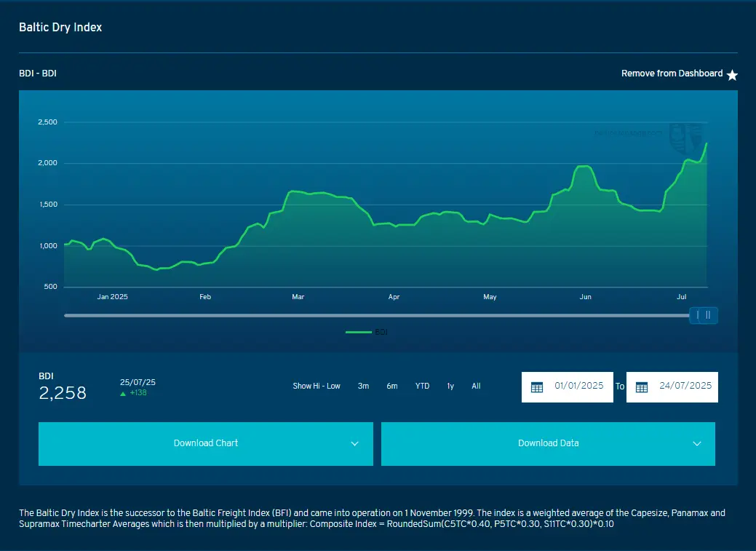Show the All time range
The image size is (756, 551).
click(476, 387)
